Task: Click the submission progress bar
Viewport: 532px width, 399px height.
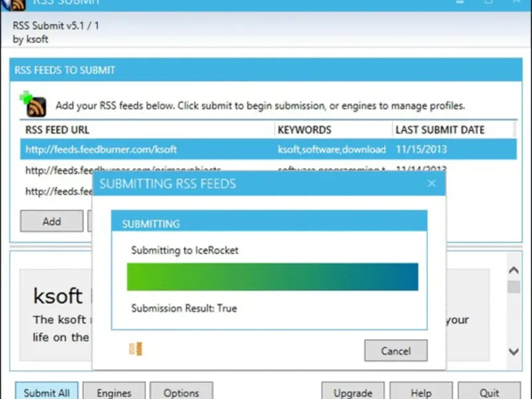Action: [x=273, y=277]
